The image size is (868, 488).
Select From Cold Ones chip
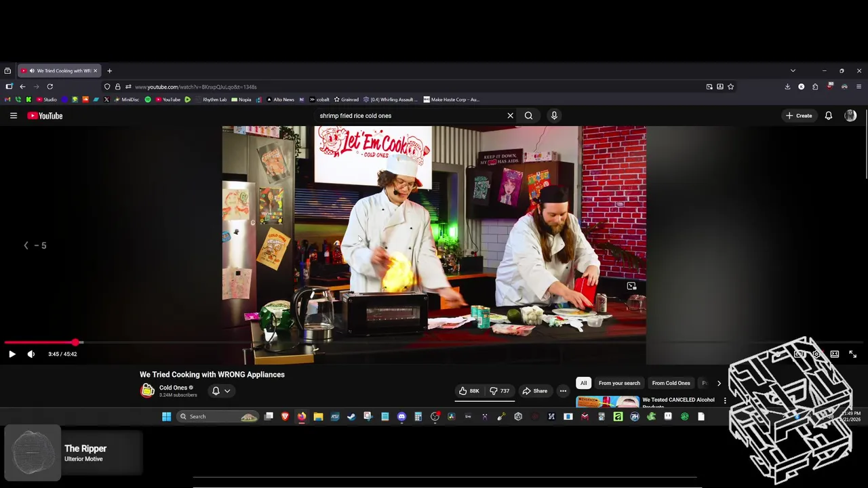[x=671, y=383]
